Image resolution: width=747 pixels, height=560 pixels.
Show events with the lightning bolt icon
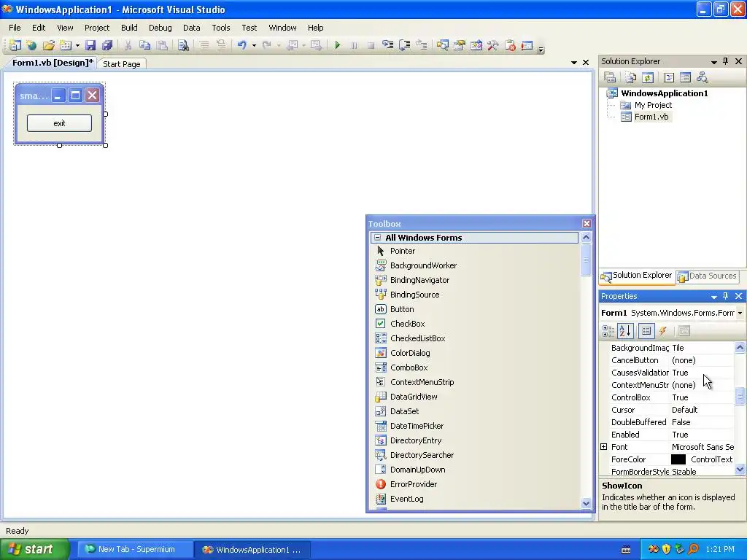coord(662,330)
